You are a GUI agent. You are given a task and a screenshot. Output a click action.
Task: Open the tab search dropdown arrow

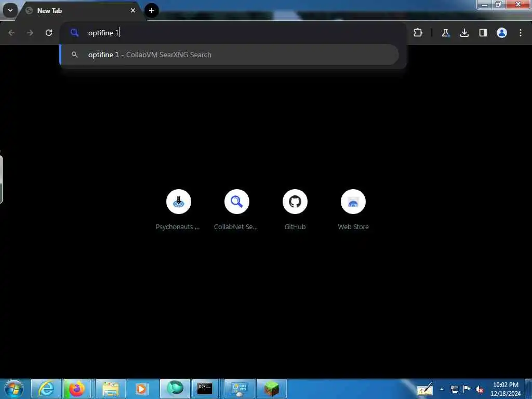click(10, 10)
